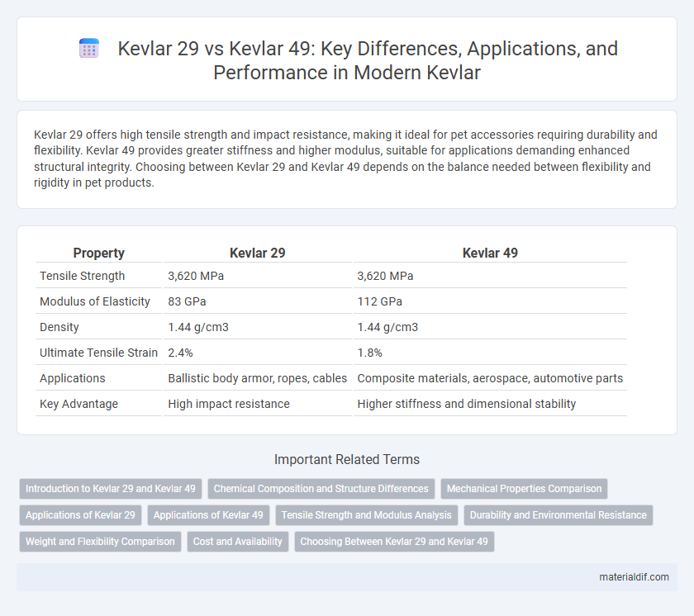Select 'Weight and Flexibility Comparison' tag
The width and height of the screenshot is (694, 616).
click(100, 541)
